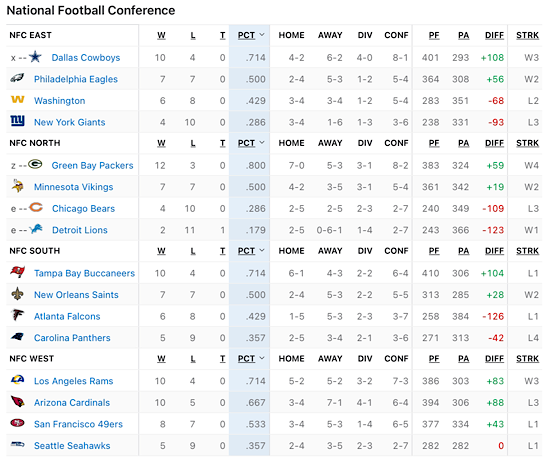Open the Atlanta Falcons team link

click(67, 316)
